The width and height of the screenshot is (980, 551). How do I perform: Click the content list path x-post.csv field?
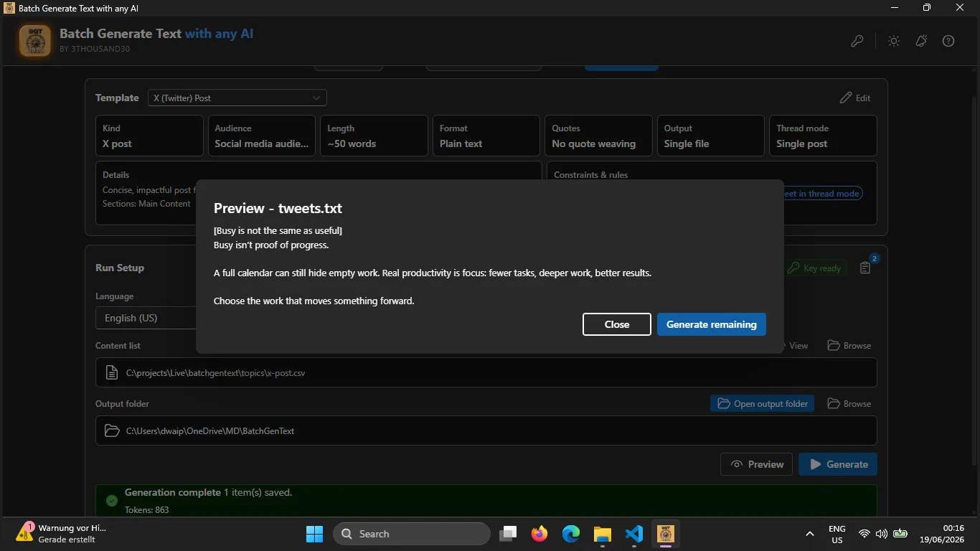coord(486,372)
